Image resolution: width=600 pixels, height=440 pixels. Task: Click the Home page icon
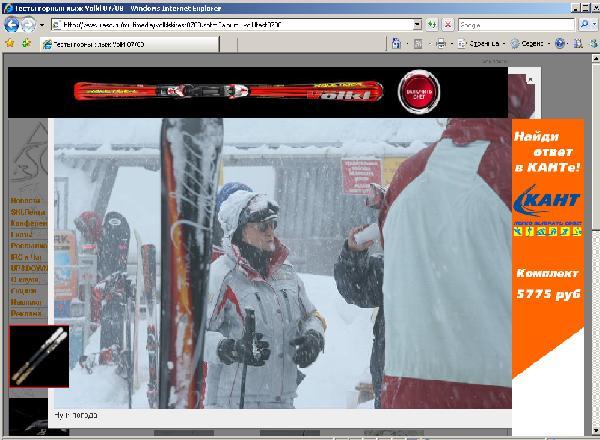(x=396, y=44)
